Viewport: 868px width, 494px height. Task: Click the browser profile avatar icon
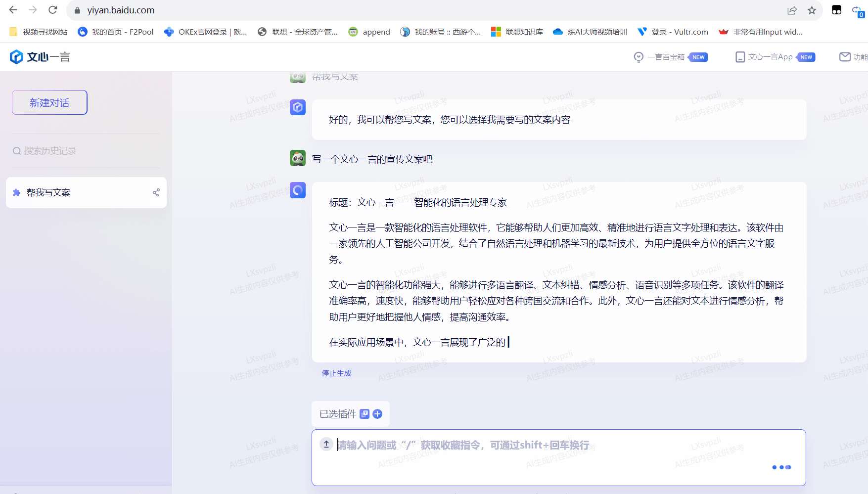point(836,10)
